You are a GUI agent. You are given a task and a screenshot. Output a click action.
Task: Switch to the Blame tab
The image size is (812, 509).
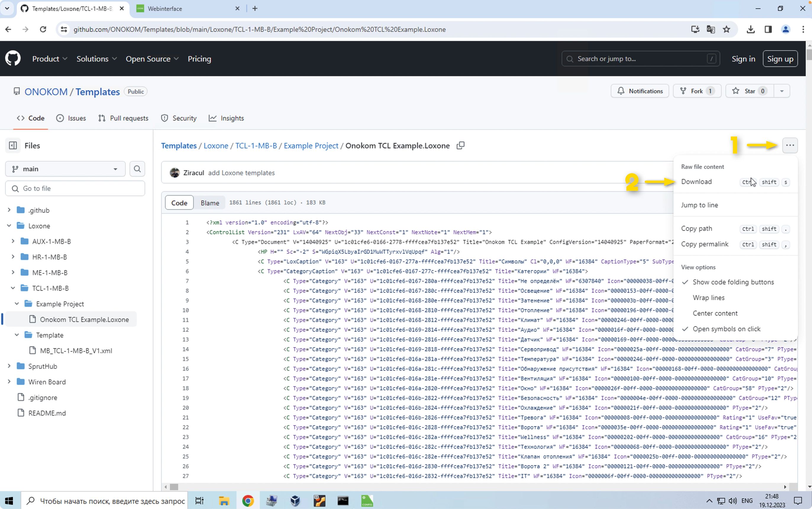tap(210, 203)
